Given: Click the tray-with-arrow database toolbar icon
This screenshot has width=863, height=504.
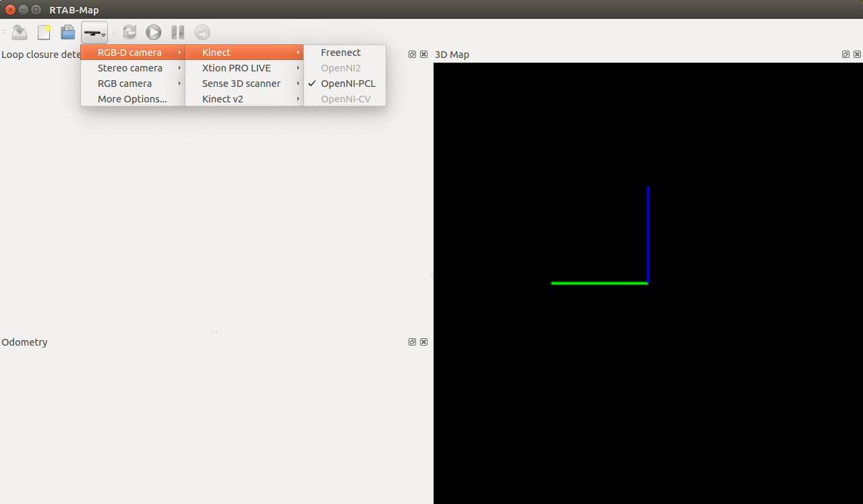Looking at the screenshot, I should click(20, 32).
